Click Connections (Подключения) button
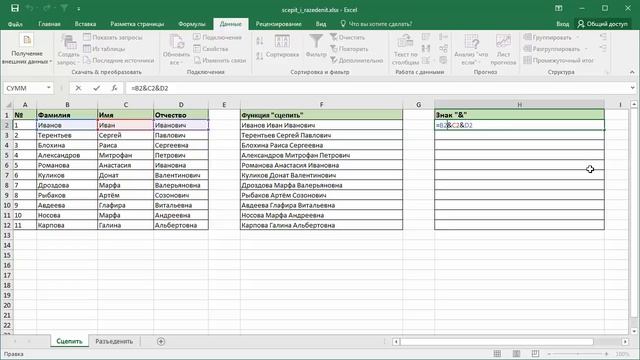Viewport: 640px width, 360px height. (218, 37)
